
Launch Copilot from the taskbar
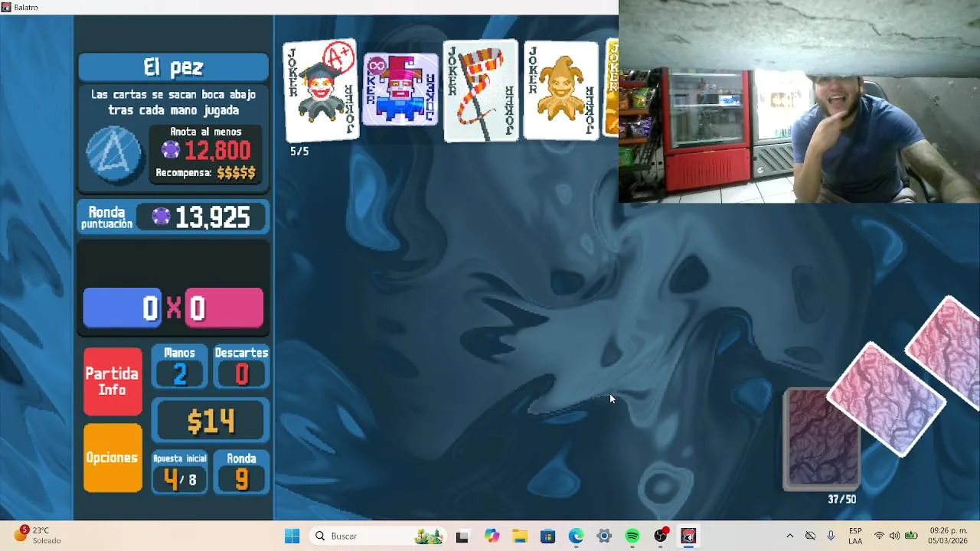click(491, 536)
